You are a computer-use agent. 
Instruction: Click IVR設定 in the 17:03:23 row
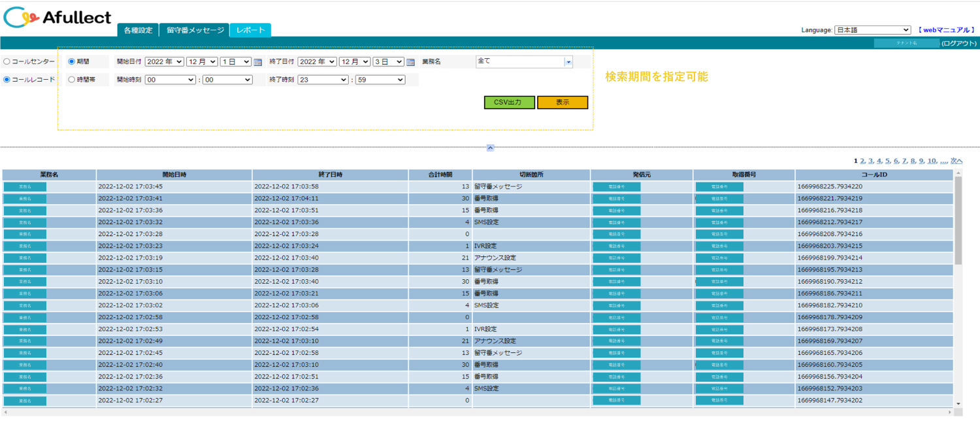click(x=485, y=246)
